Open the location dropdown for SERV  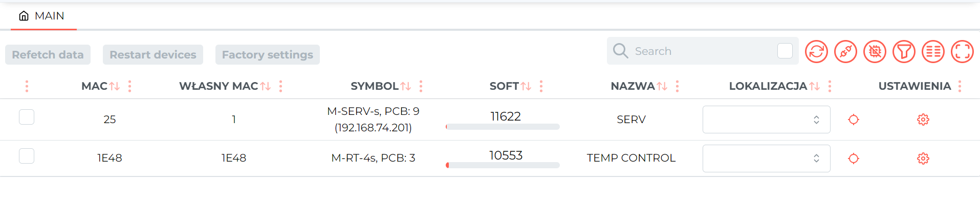pos(766,120)
